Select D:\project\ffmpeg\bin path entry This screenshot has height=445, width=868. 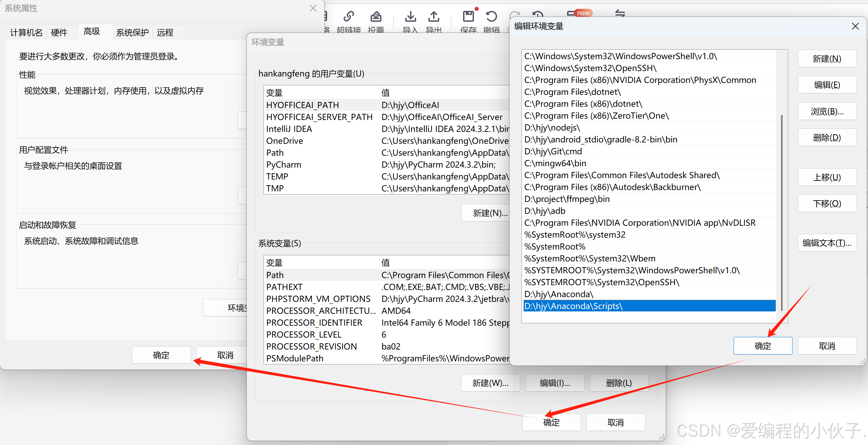point(567,199)
